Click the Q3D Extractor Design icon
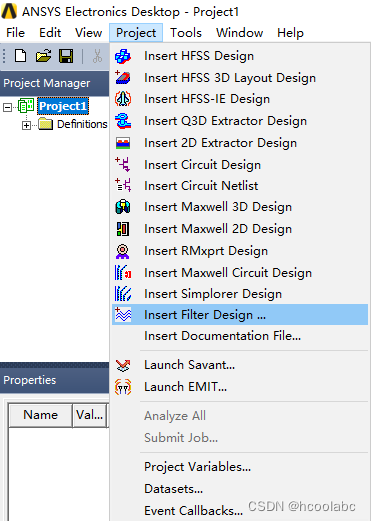The width and height of the screenshot is (371, 521). click(123, 121)
